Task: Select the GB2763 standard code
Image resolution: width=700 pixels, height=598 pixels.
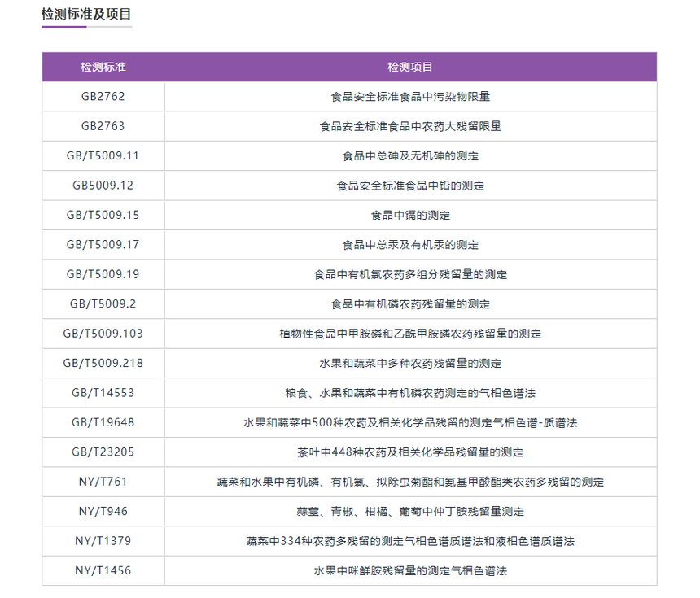Action: (103, 126)
